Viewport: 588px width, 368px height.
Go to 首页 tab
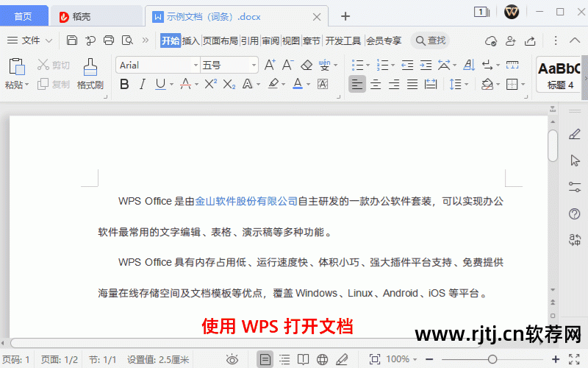[24, 16]
